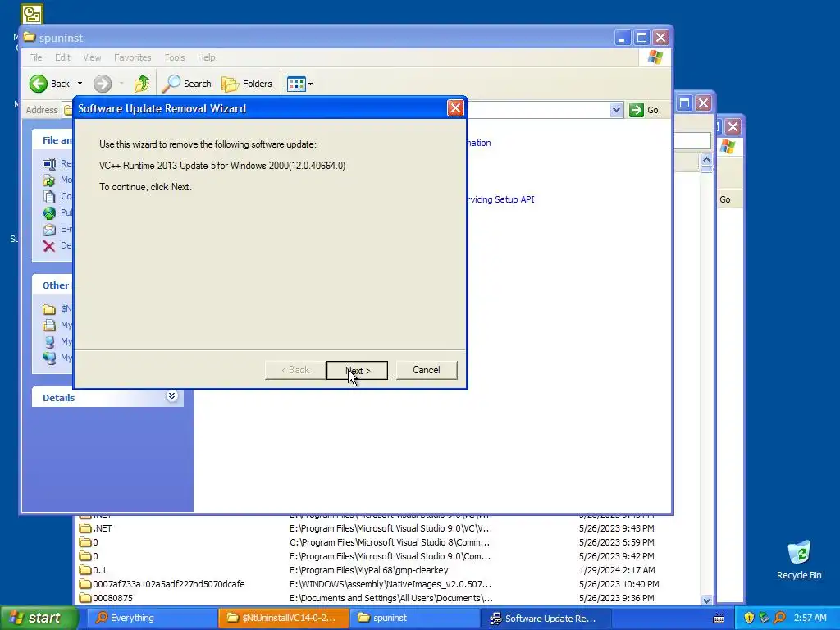Click Next in the removal wizard
The image size is (840, 630).
357,370
